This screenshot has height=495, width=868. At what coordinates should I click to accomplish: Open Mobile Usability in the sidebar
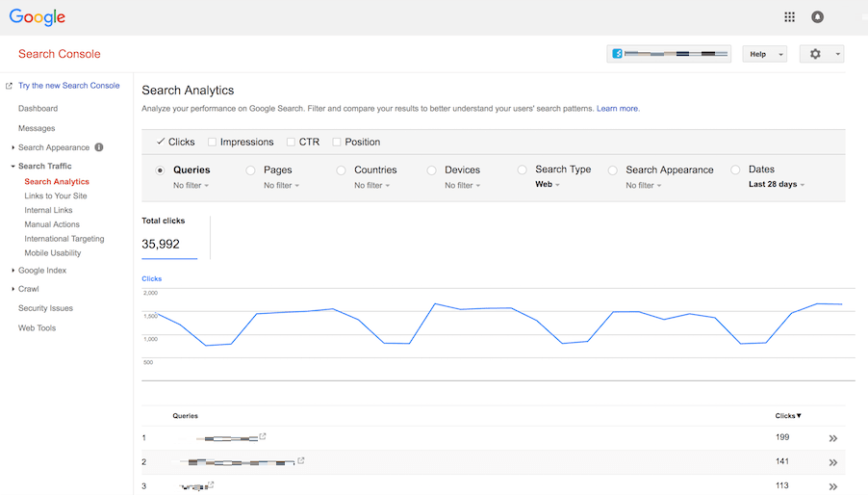coord(53,253)
